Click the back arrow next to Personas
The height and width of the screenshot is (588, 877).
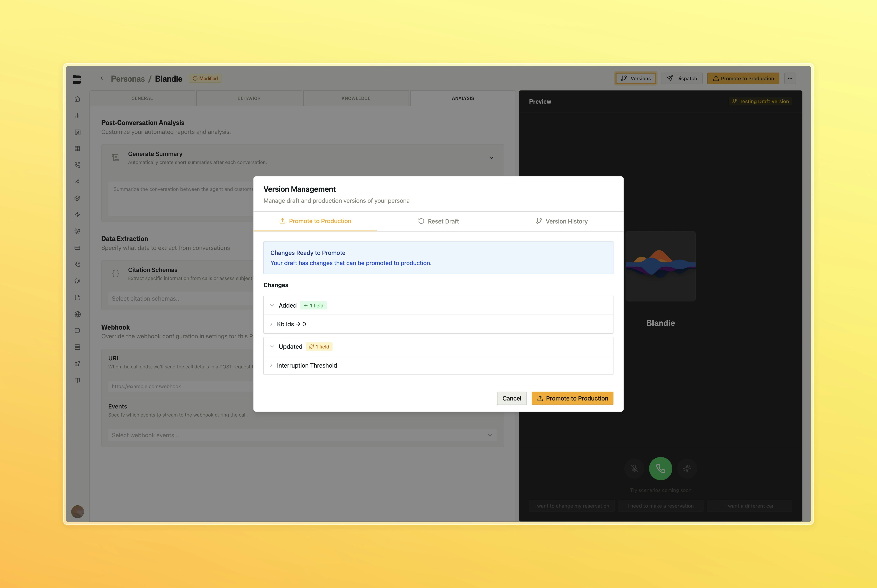pos(102,78)
